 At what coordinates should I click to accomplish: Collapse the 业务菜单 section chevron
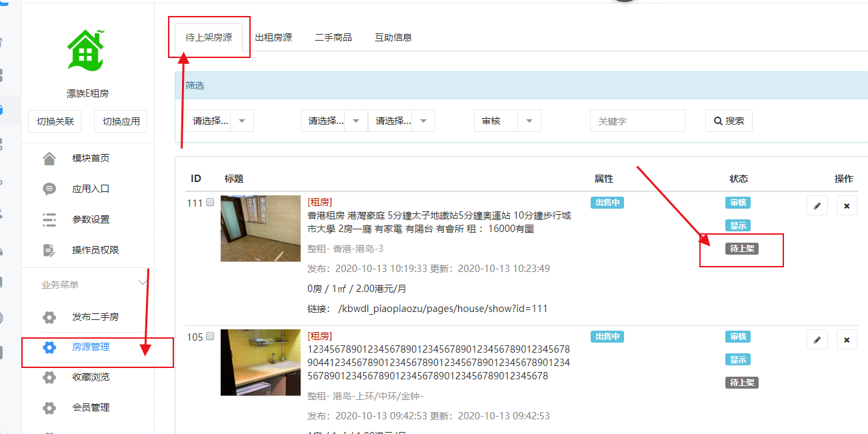(143, 283)
